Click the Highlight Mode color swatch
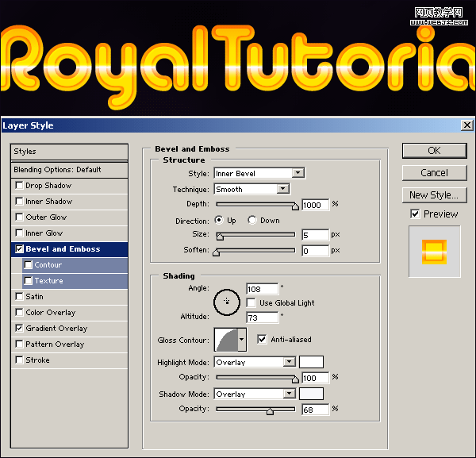 (311, 362)
